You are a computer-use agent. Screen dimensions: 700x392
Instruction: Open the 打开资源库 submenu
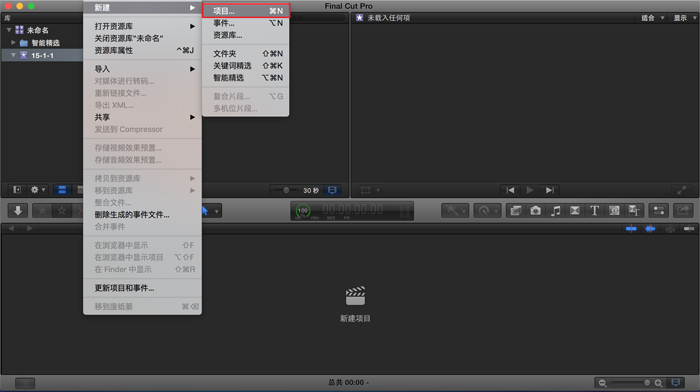coord(142,26)
